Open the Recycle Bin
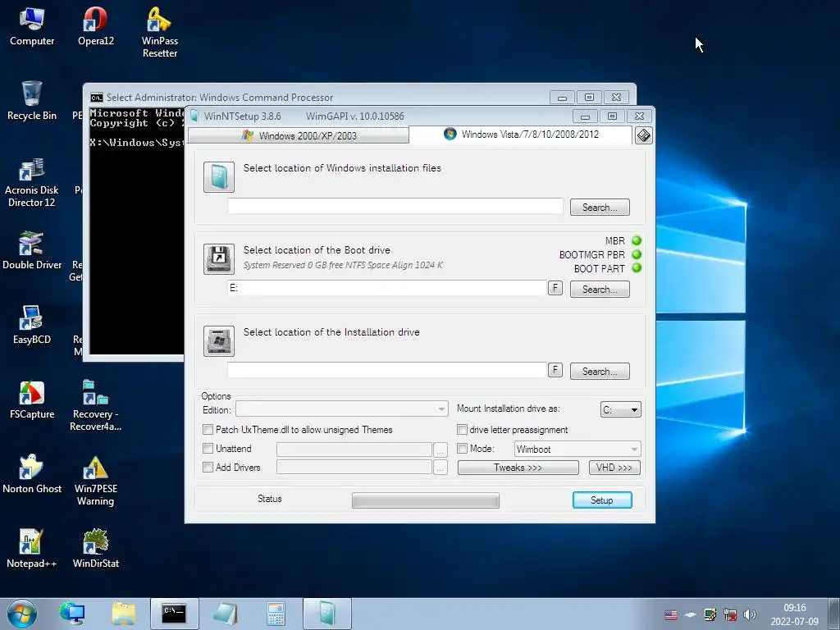 pyautogui.click(x=32, y=101)
